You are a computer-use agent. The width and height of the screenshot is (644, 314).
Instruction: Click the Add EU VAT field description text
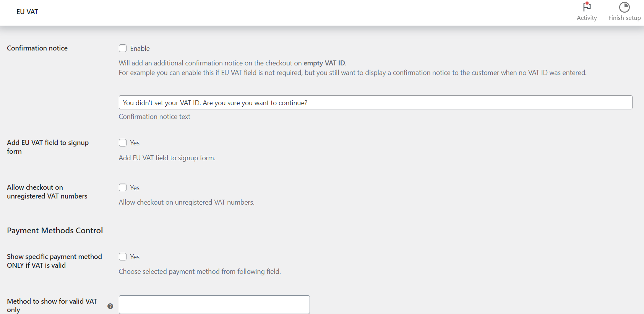click(x=167, y=158)
